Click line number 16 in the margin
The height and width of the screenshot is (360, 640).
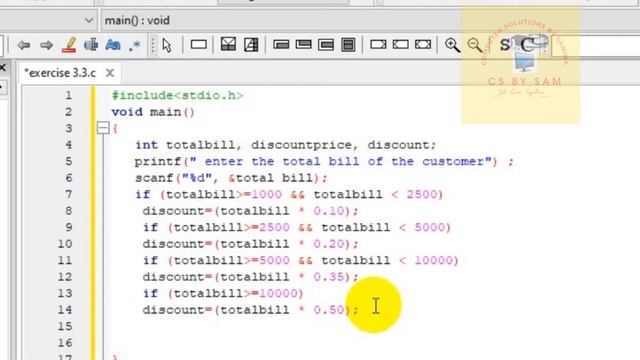pos(64,343)
